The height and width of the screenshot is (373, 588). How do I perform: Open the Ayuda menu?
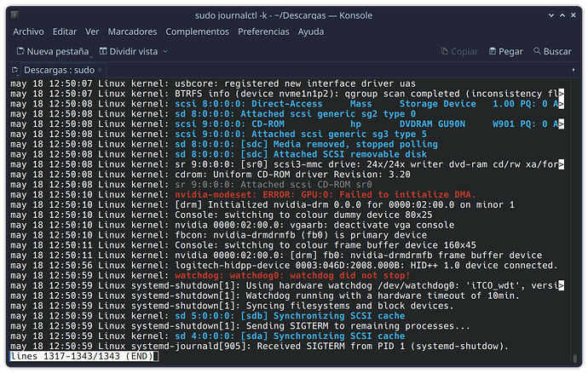[310, 32]
